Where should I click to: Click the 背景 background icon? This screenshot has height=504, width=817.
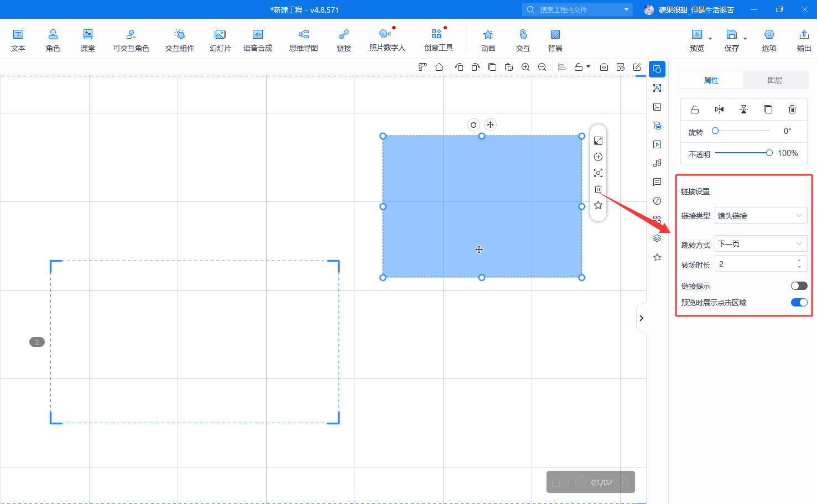(555, 40)
